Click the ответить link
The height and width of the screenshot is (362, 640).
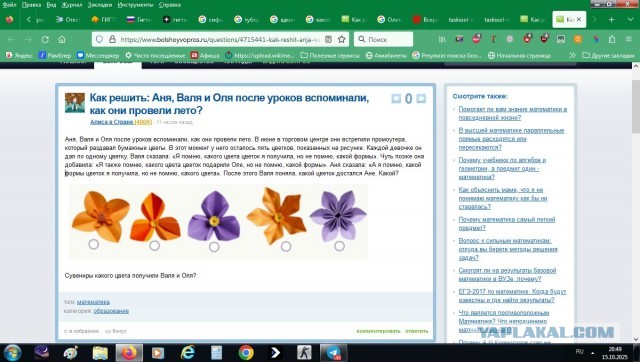(x=416, y=331)
